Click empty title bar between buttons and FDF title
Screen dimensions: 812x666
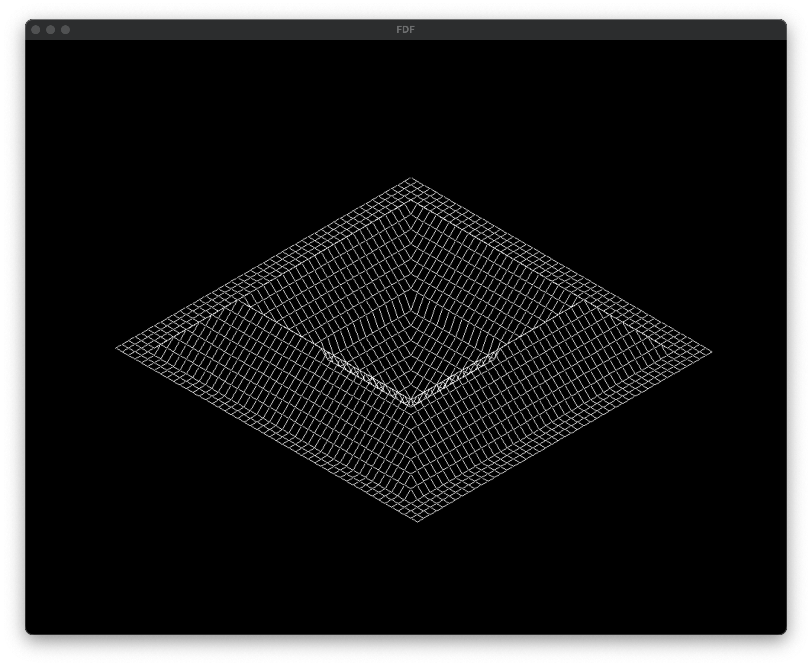(230, 30)
